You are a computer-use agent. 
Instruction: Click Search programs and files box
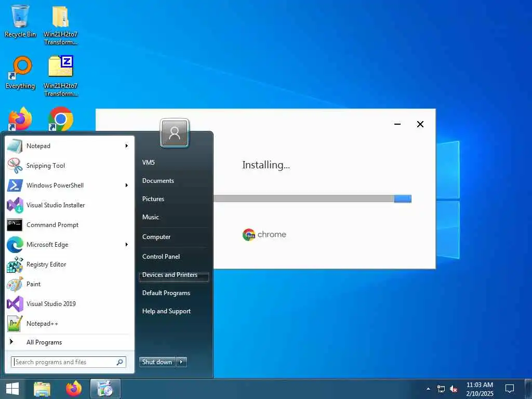[69, 362]
